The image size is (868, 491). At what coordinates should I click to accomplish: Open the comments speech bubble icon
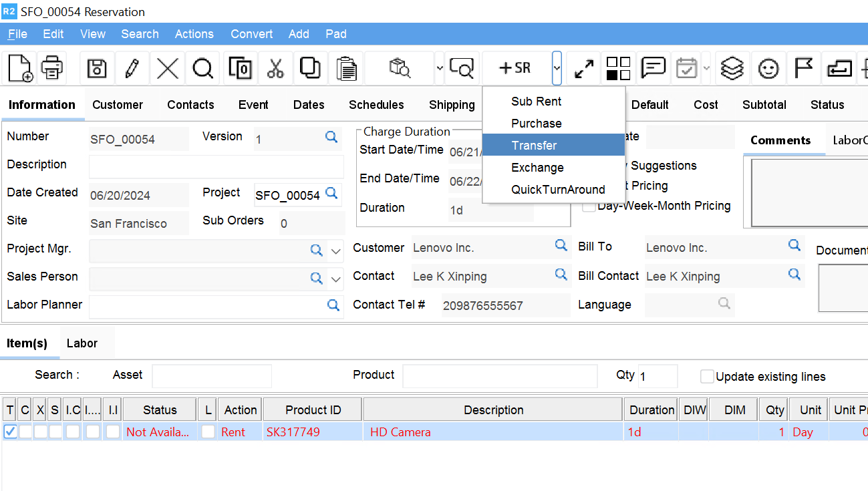(x=653, y=67)
